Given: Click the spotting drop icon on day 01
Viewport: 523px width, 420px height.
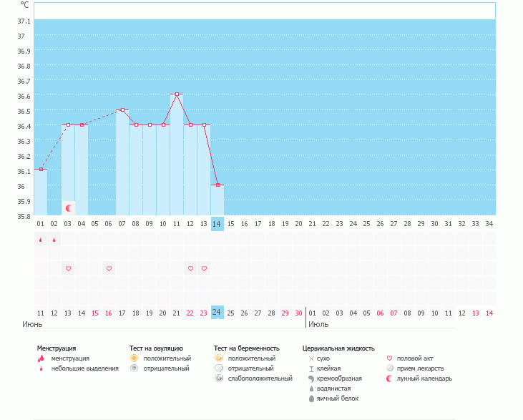Looking at the screenshot, I should [x=41, y=240].
